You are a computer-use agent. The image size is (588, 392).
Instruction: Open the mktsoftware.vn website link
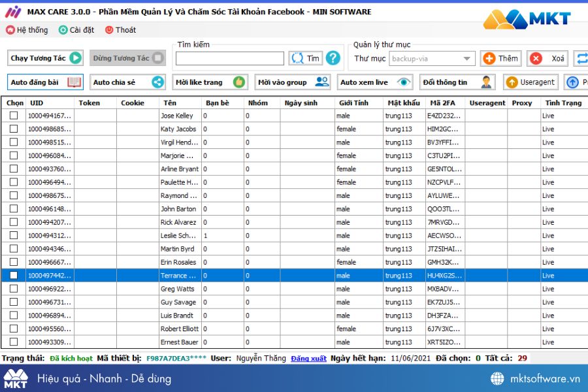(x=545, y=378)
